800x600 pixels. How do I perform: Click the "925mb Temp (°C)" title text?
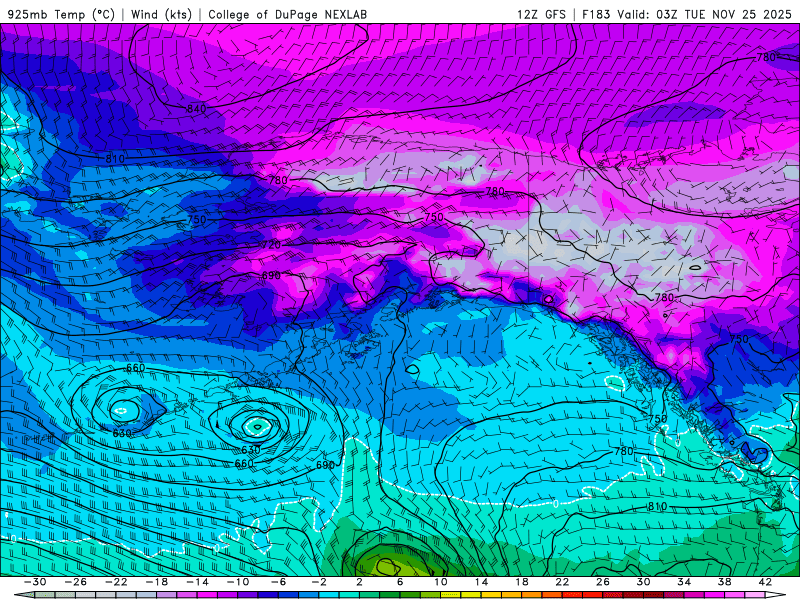coord(61,14)
